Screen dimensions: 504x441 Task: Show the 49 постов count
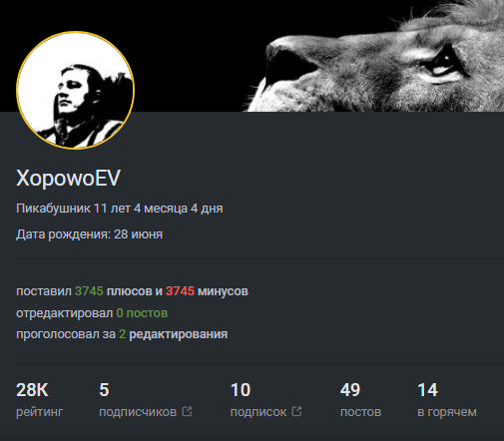click(x=360, y=400)
